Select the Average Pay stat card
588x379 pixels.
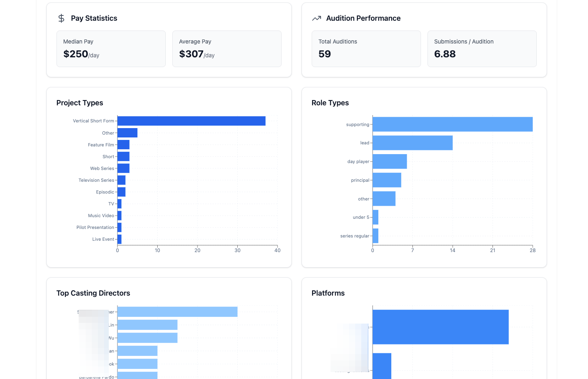pos(227,48)
